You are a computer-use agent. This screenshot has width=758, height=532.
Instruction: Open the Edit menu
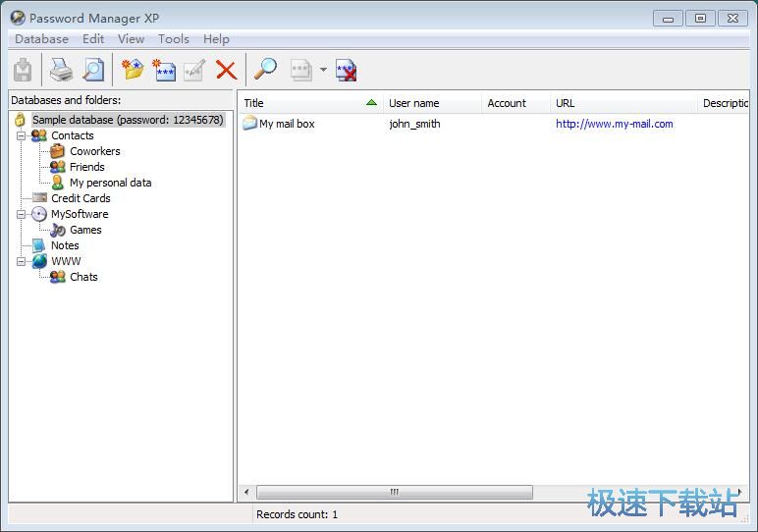[93, 38]
